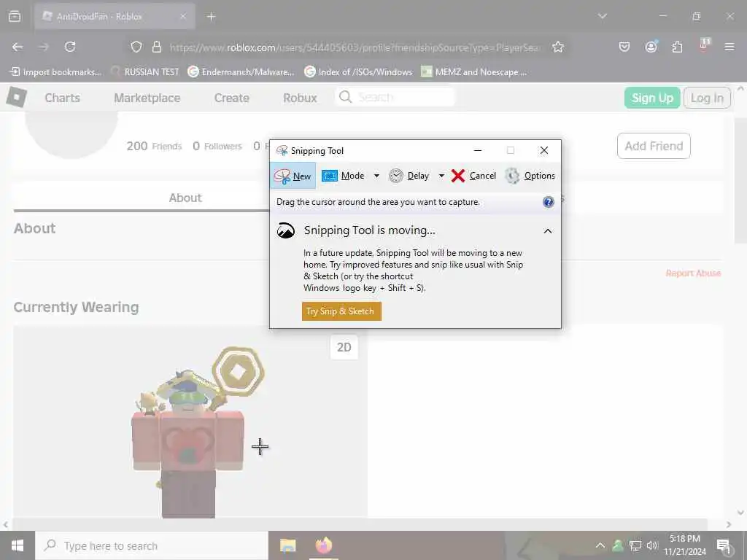Open the 0 Followers list
This screenshot has width=747, height=560.
coord(217,146)
